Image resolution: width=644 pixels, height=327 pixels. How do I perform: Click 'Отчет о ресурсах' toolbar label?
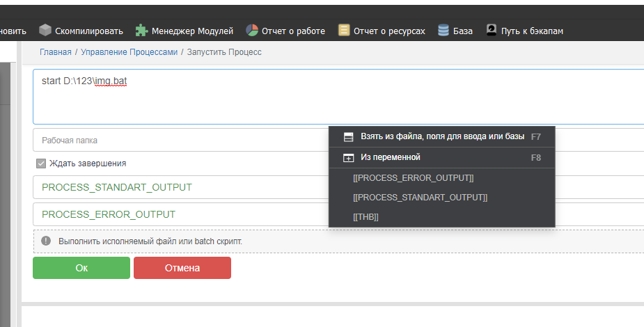[x=389, y=31]
